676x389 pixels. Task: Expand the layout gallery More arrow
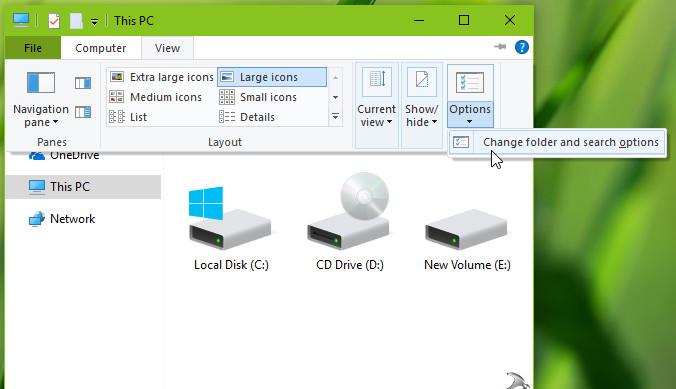pyautogui.click(x=335, y=116)
